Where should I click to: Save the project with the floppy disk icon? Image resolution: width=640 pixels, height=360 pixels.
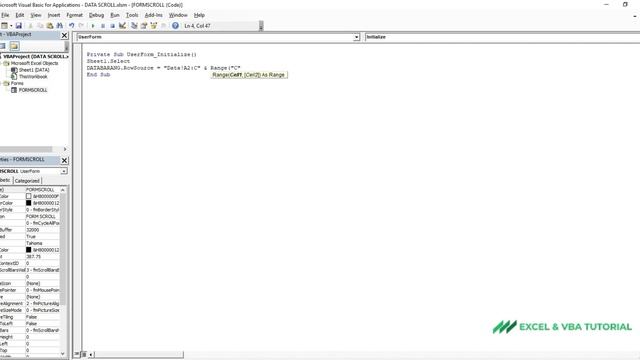19,26
